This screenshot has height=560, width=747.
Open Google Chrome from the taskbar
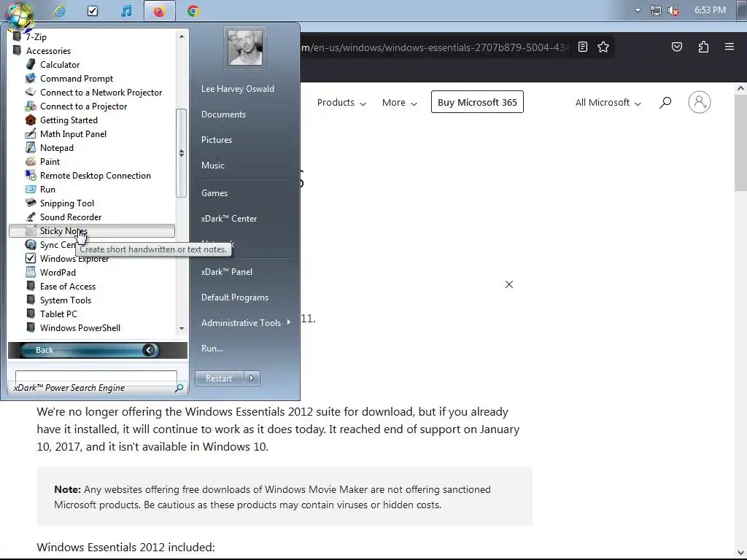193,10
